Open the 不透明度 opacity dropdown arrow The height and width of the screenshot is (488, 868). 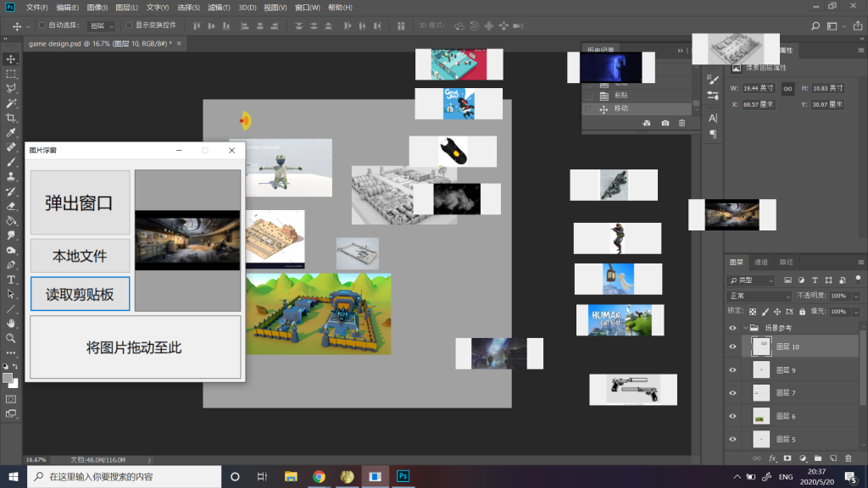[x=856, y=296]
